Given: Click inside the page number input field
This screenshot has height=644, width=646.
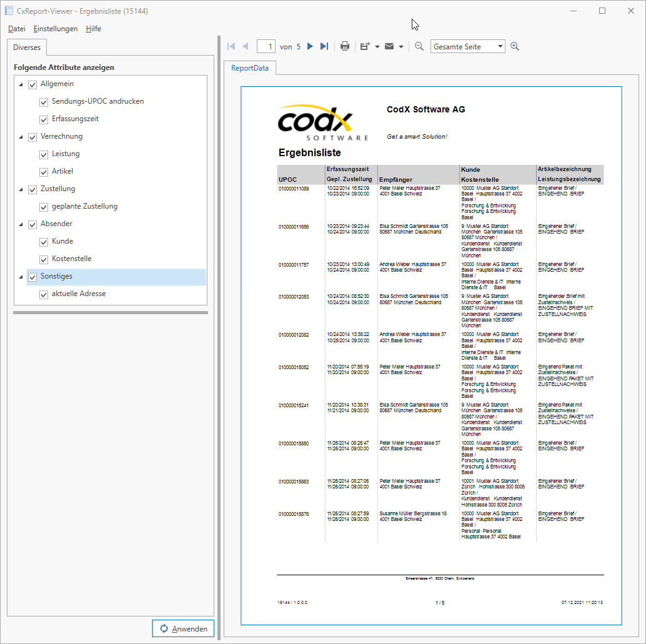Looking at the screenshot, I should coord(266,46).
